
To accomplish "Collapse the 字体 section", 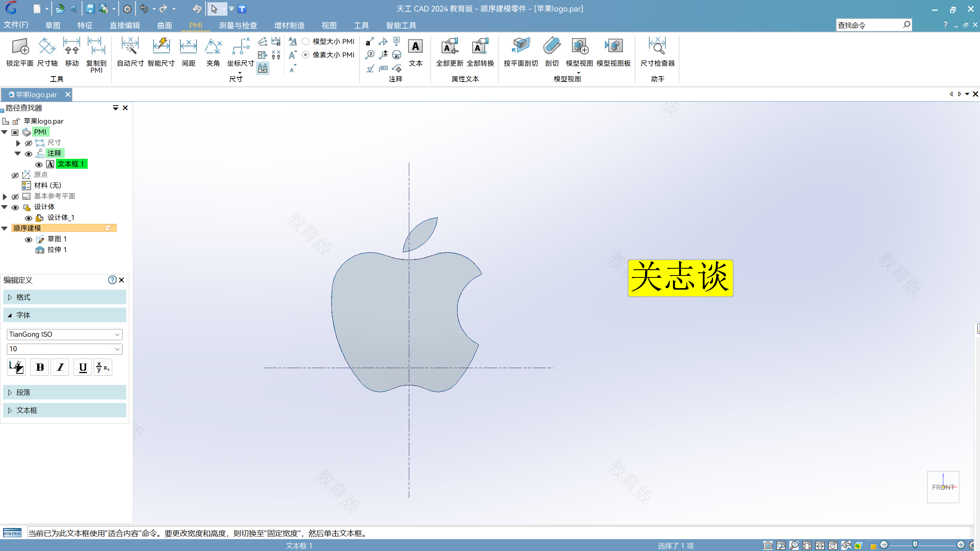I will point(64,315).
